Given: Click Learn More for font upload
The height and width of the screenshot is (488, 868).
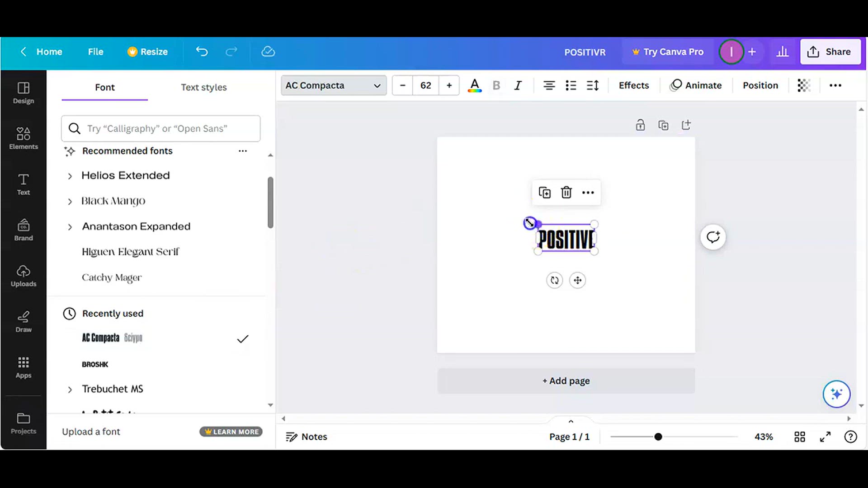Looking at the screenshot, I should pos(231,432).
